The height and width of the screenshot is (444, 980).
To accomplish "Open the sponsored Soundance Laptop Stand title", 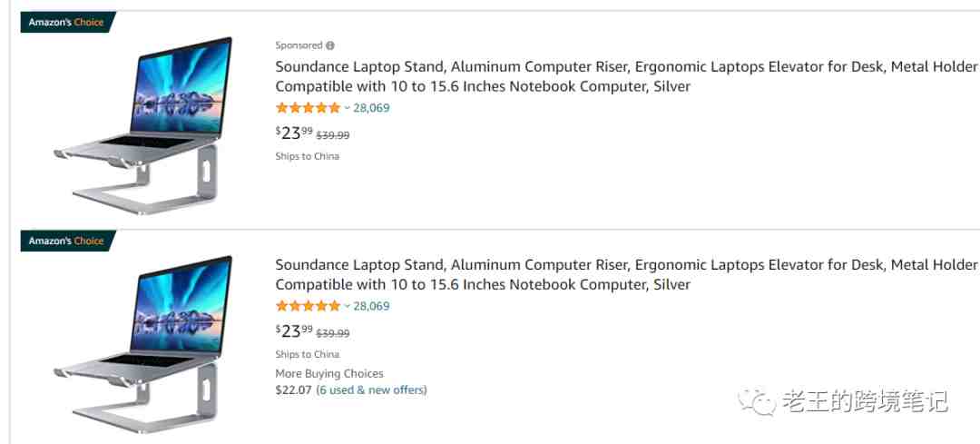I will [626, 76].
